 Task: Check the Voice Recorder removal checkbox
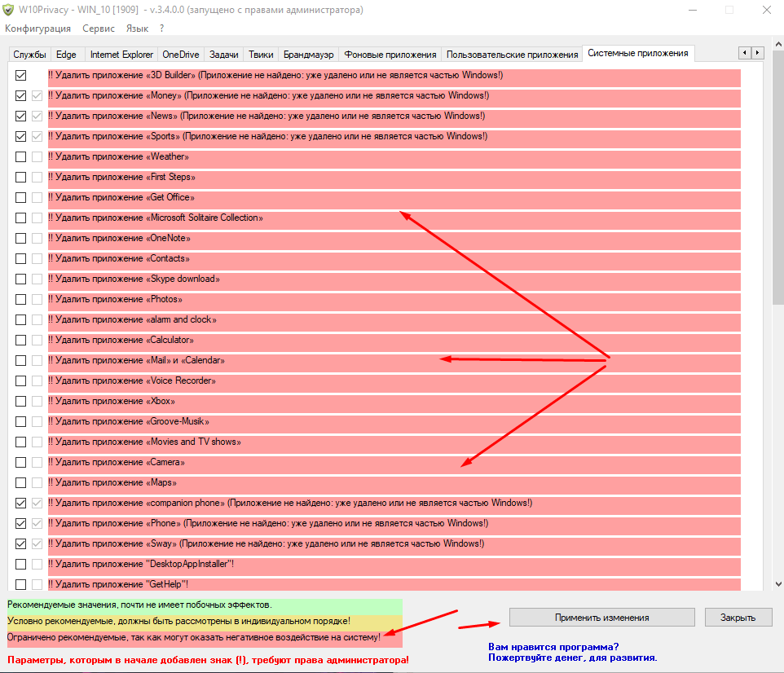20,381
